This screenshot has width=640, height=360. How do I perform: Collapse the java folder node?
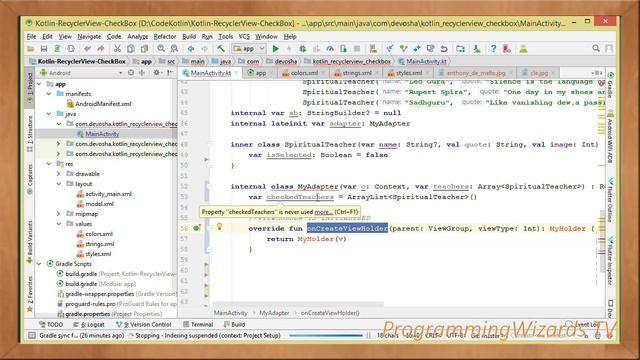click(x=49, y=114)
